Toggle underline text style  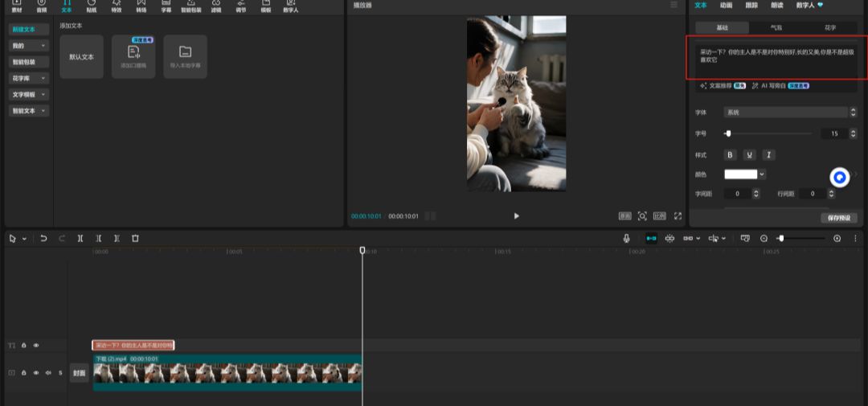pyautogui.click(x=749, y=155)
